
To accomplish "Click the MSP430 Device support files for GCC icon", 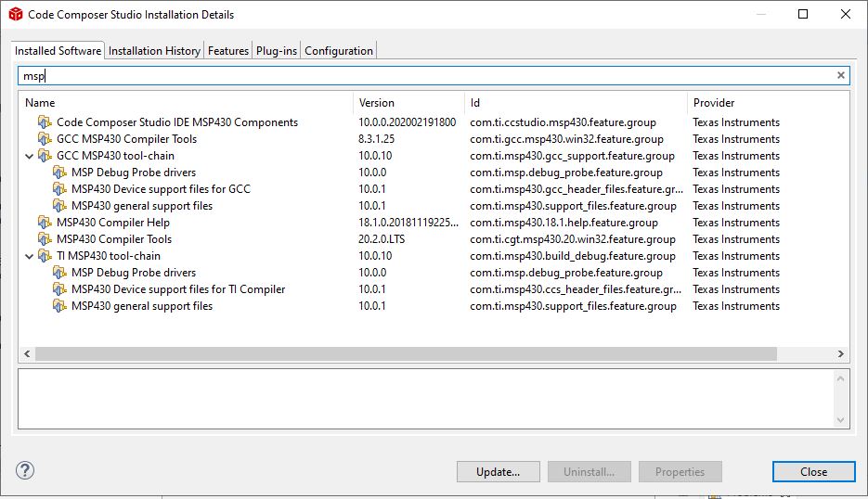I will pyautogui.click(x=59, y=189).
